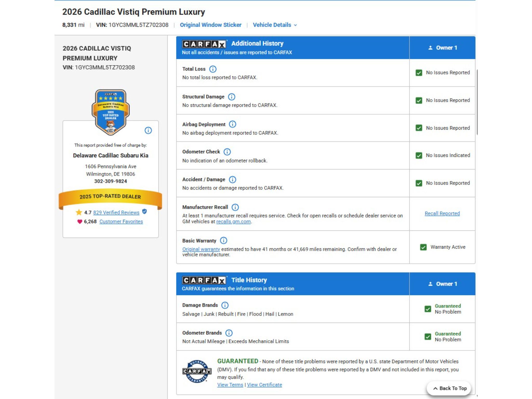Click the owner person icon in Title History

(x=430, y=284)
